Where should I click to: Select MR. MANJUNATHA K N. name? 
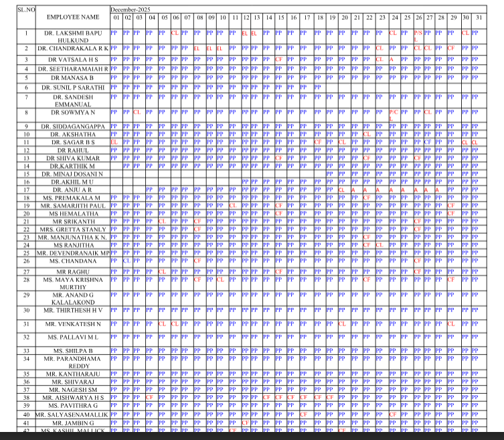pyautogui.click(x=72, y=237)
